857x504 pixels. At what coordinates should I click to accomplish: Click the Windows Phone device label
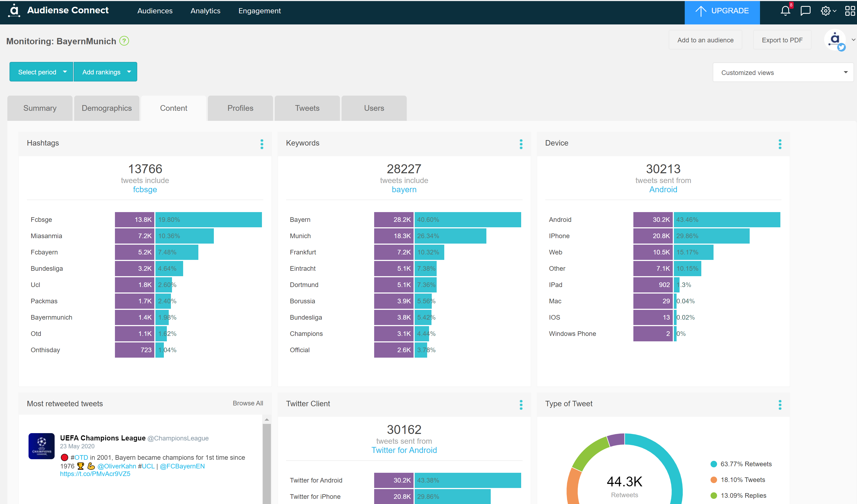572,334
